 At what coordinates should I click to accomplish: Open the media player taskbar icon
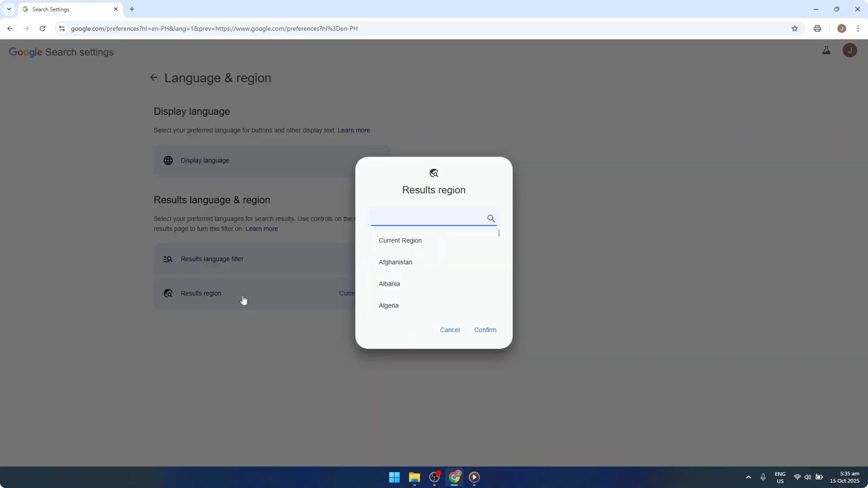click(474, 477)
